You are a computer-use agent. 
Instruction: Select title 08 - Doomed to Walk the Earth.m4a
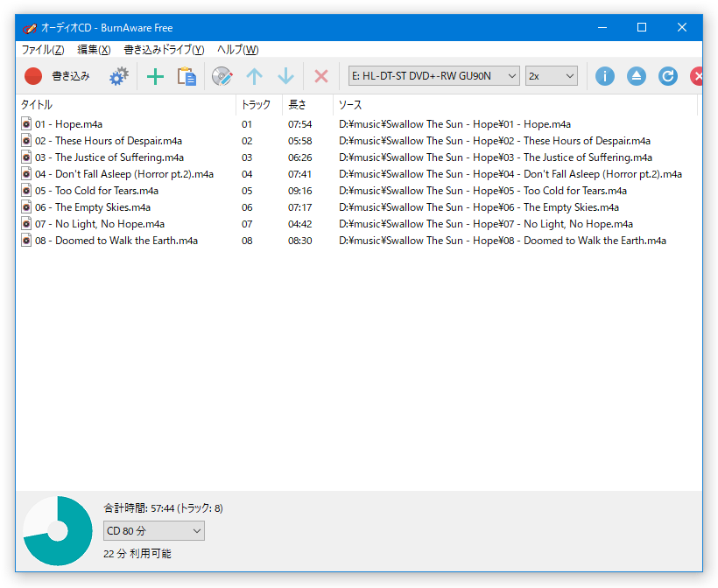(116, 241)
